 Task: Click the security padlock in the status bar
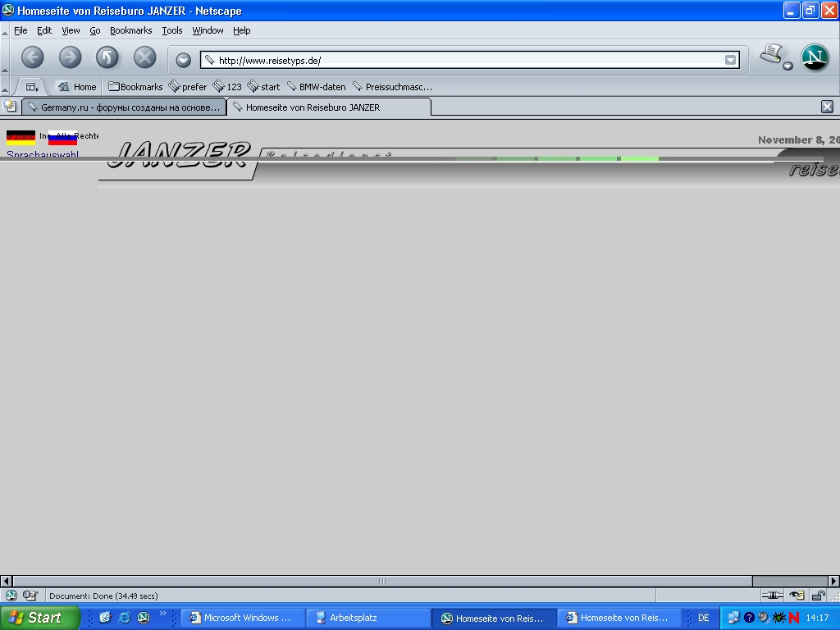818,596
